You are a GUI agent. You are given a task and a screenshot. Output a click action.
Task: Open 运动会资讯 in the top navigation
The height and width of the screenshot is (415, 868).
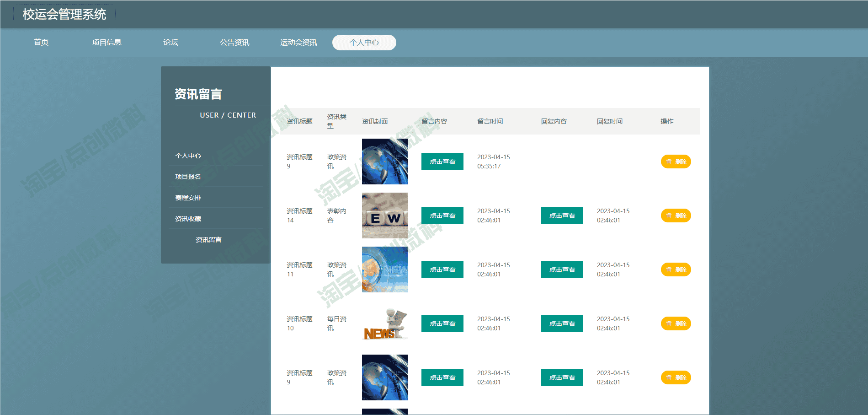298,43
